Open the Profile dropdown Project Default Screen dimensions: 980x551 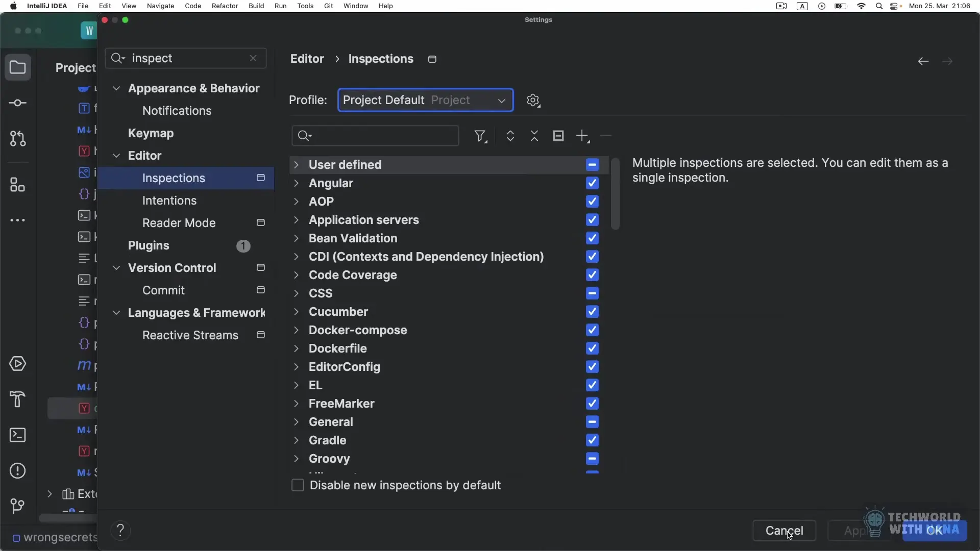425,100
